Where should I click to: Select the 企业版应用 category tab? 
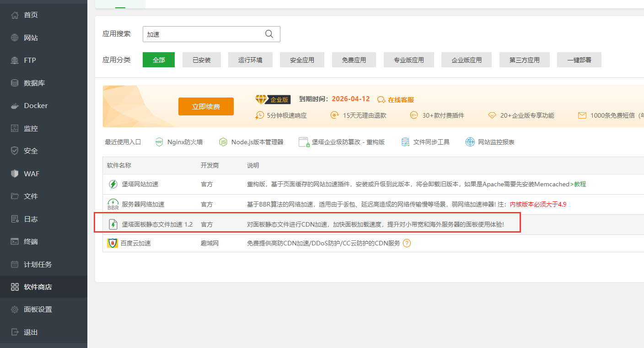(467, 60)
